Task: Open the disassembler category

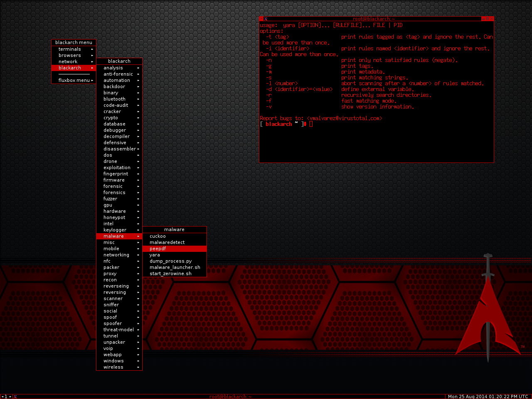Action: point(119,149)
